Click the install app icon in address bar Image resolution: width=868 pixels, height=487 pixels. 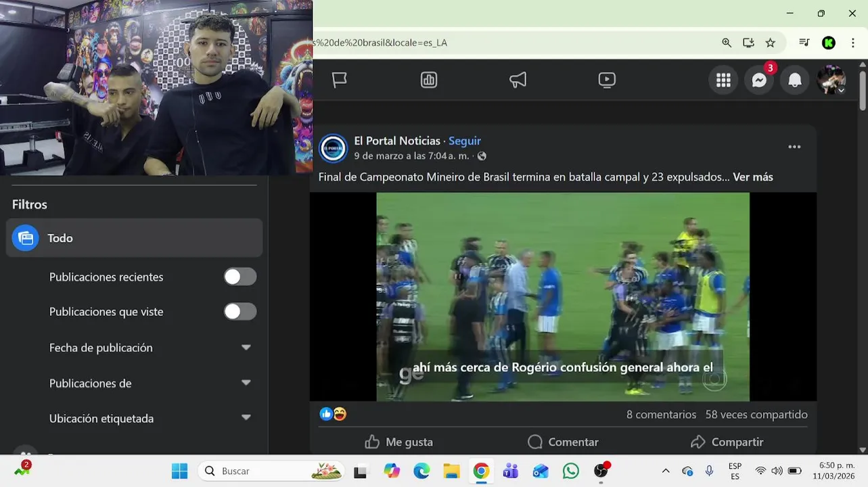[x=748, y=43]
